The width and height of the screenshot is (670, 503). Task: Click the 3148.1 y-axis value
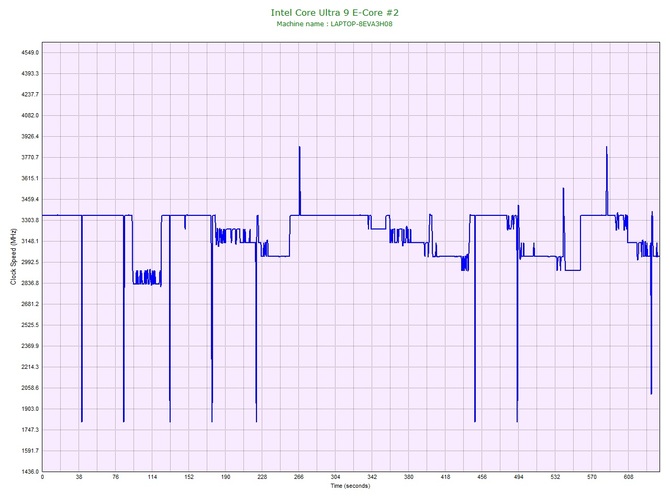[30, 241]
